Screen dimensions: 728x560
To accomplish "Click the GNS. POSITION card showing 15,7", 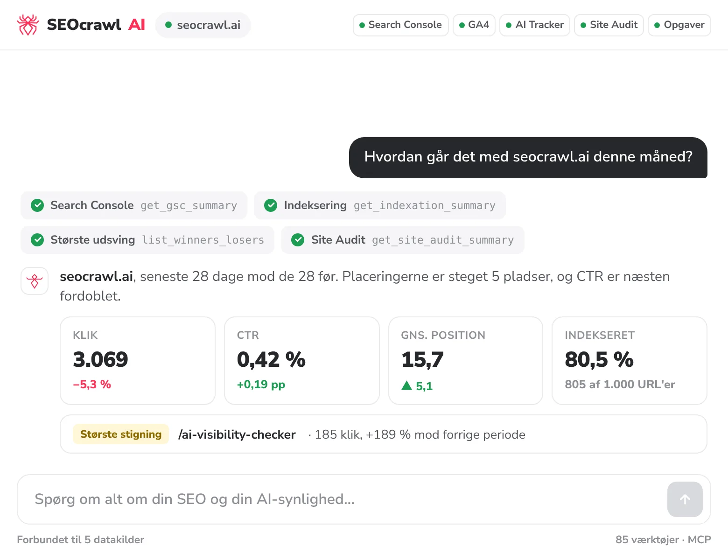I will 466,361.
